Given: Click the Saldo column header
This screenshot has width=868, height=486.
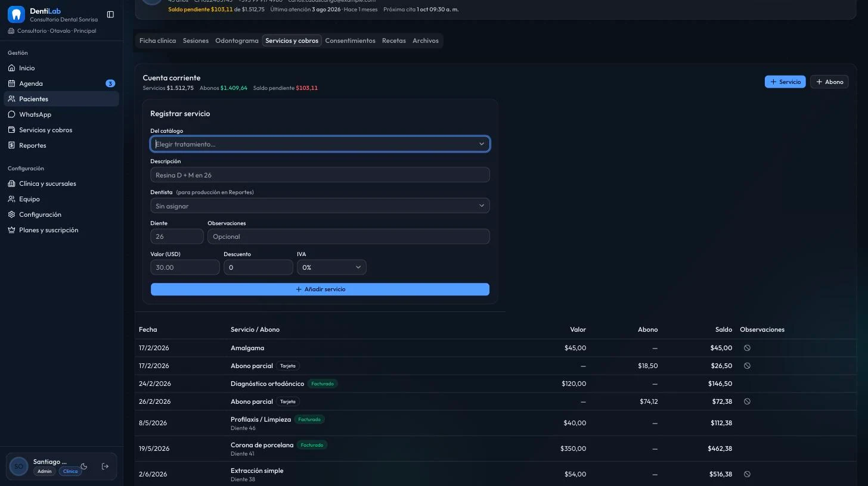Looking at the screenshot, I should click(724, 329).
